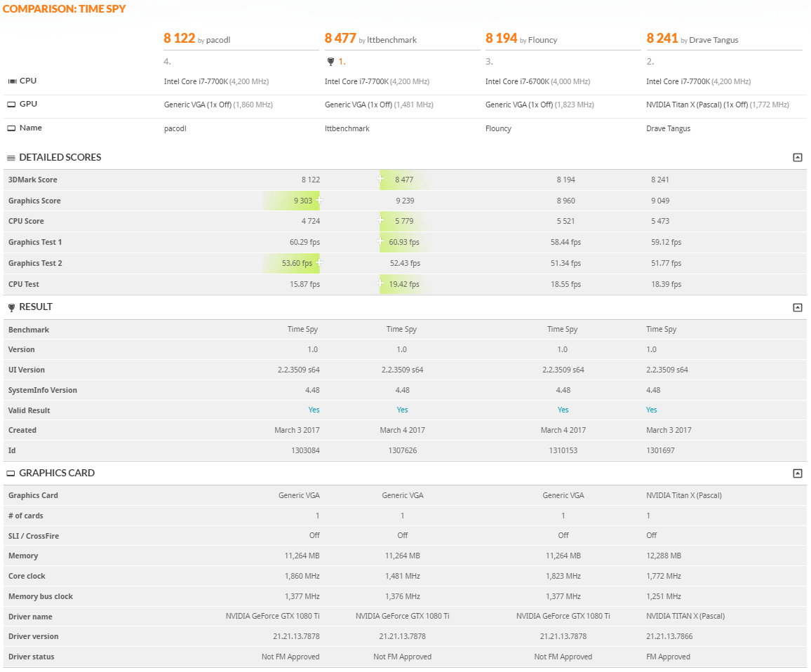Click the Valid Result Yes link for Id 1310153
The width and height of the screenshot is (811, 672).
coord(563,410)
